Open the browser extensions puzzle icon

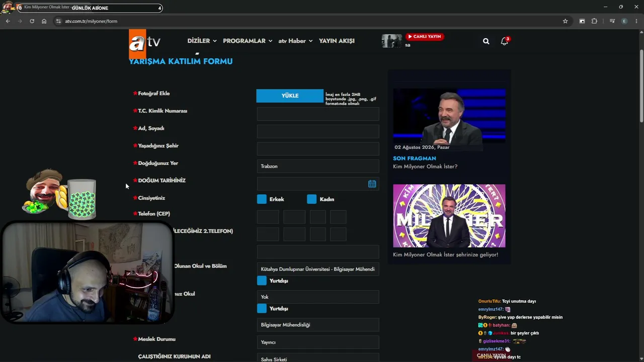(x=594, y=21)
